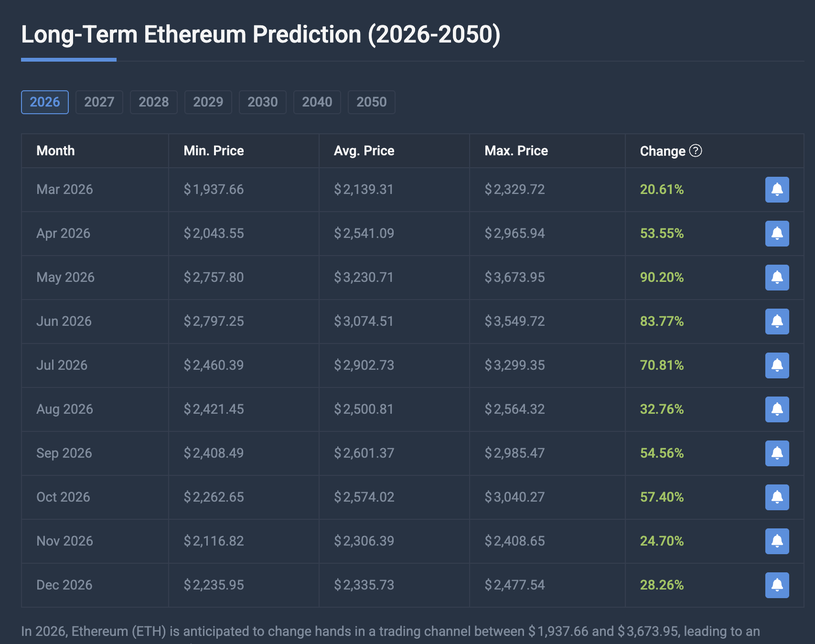
Task: Select the 2040 year filter
Action: click(x=317, y=102)
